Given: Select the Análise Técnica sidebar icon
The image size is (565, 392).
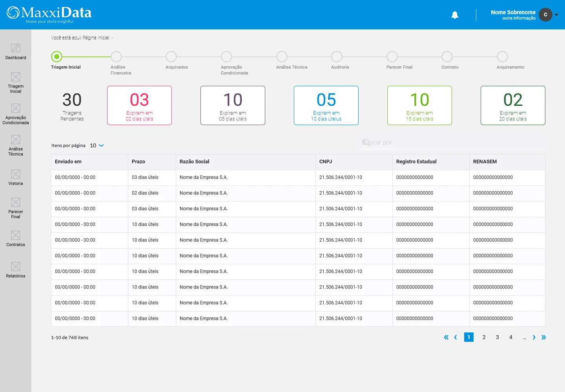Looking at the screenshot, I should click(16, 139).
